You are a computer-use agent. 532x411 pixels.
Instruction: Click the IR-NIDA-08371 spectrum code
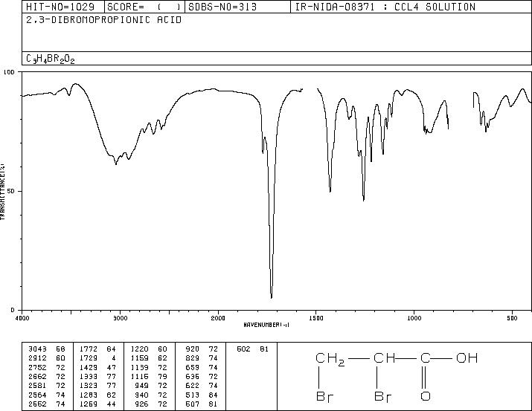(335, 7)
